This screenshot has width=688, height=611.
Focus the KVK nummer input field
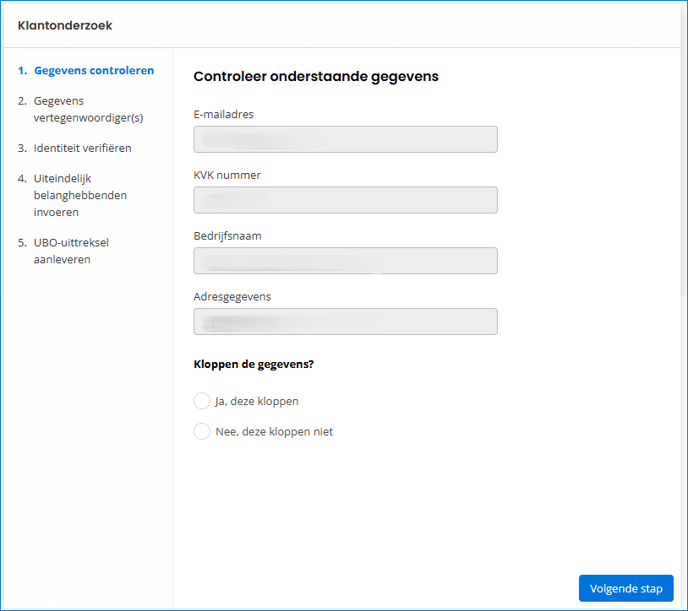point(345,200)
